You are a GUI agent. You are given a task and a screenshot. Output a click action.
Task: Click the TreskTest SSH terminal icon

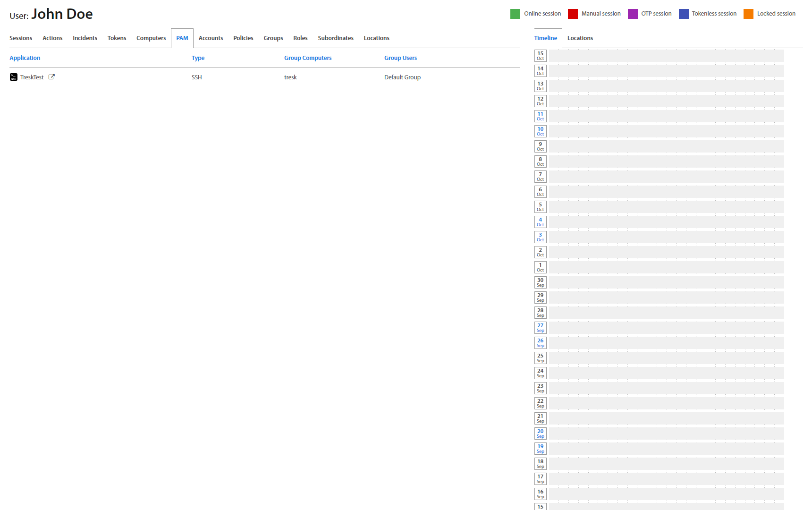click(x=14, y=77)
